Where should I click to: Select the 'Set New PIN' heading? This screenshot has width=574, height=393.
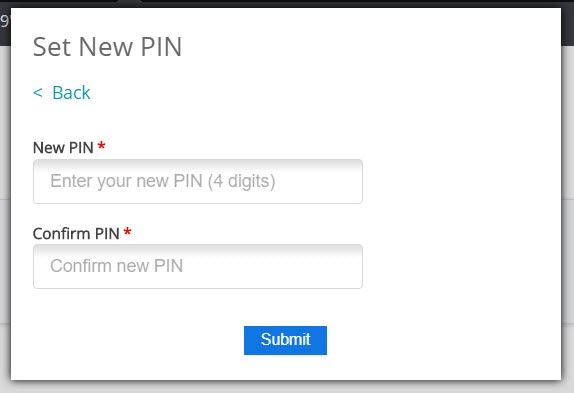tap(107, 47)
